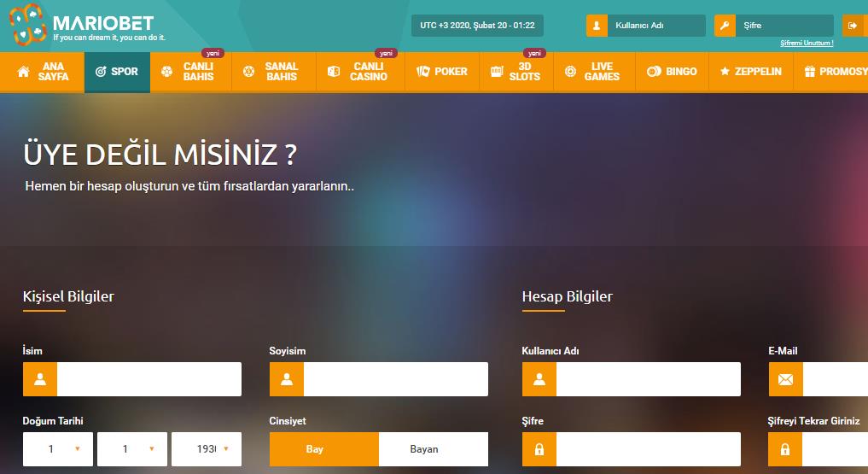The width and height of the screenshot is (868, 474).
Task: Open the Zeppelin menu item
Action: (751, 72)
